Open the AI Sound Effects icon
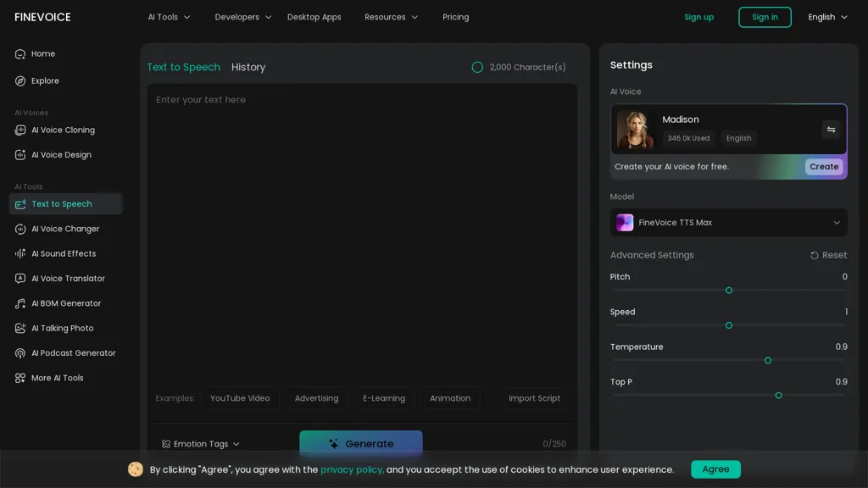 tap(20, 253)
